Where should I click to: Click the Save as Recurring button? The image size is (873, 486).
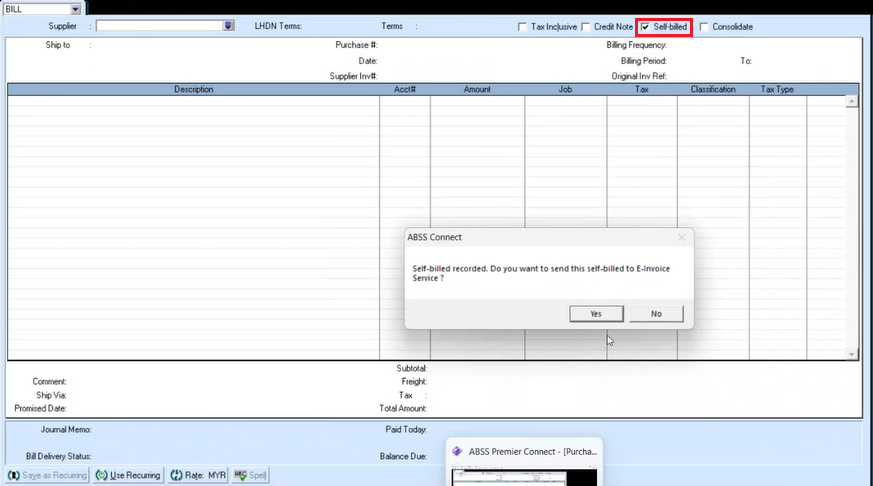tap(48, 475)
